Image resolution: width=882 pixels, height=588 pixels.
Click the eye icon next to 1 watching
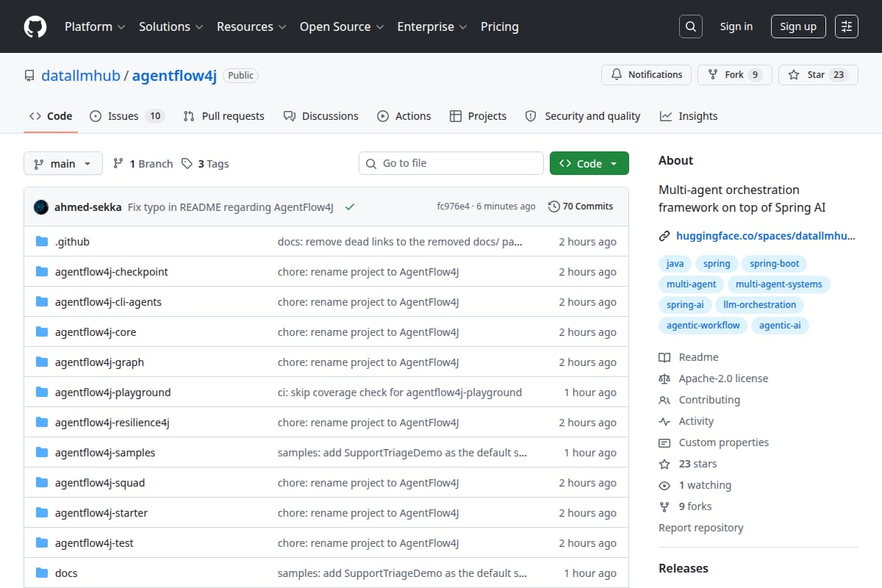point(664,485)
